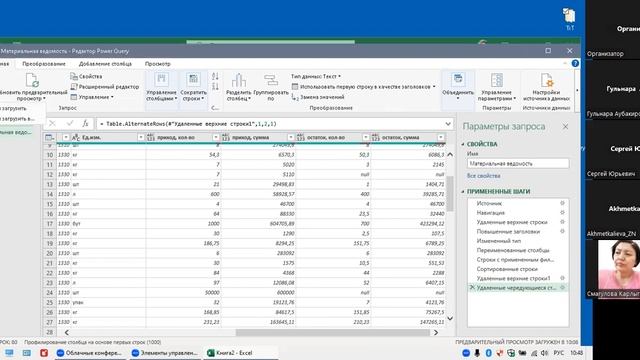Click the Группировать по button
Viewport: 640px width, 360px height.
tap(271, 87)
